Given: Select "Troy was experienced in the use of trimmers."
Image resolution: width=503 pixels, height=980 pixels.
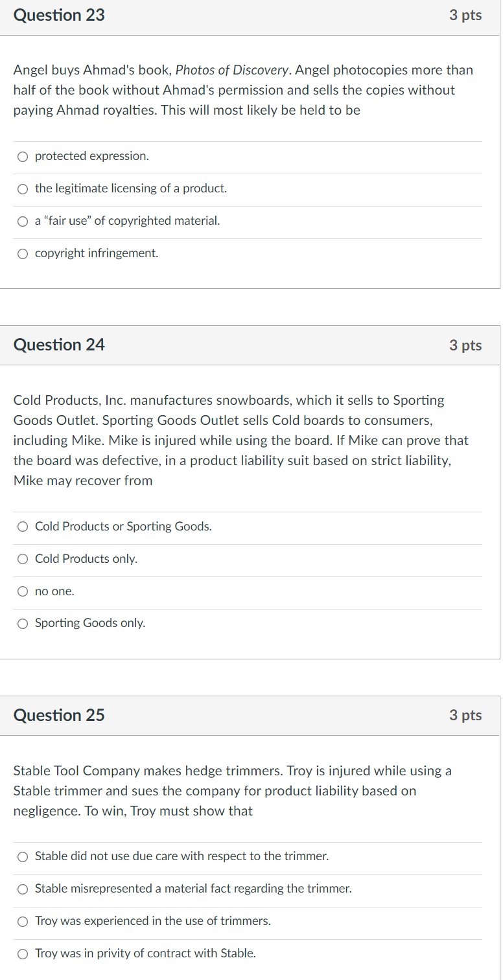Looking at the screenshot, I should (23, 921).
